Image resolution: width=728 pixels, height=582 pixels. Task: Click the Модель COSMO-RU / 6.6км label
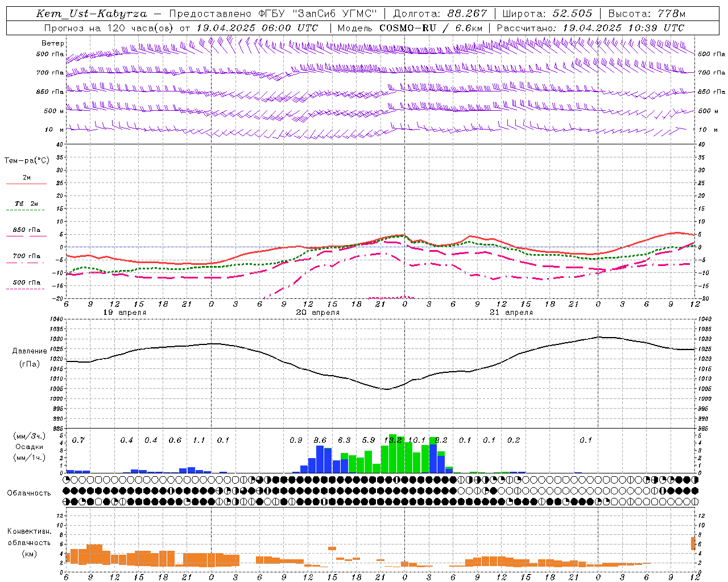click(410, 28)
